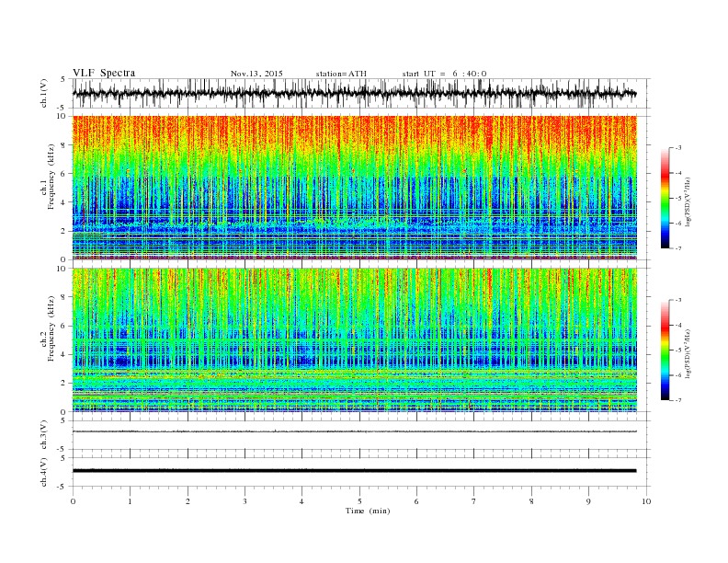The width and height of the screenshot is (728, 563).
Task: Click inside the ch.1 frequency spectrogram
Action: pos(354,188)
